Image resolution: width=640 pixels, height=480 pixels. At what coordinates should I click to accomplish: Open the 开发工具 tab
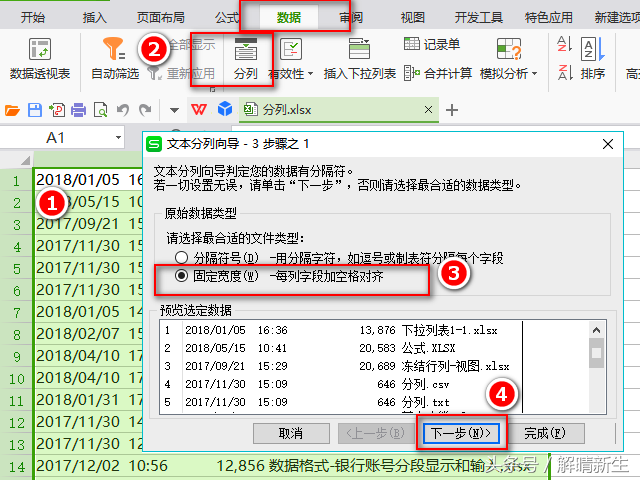point(479,17)
